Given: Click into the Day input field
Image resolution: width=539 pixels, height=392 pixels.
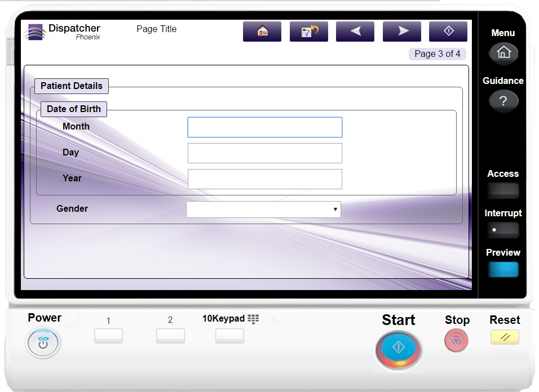Looking at the screenshot, I should point(264,153).
